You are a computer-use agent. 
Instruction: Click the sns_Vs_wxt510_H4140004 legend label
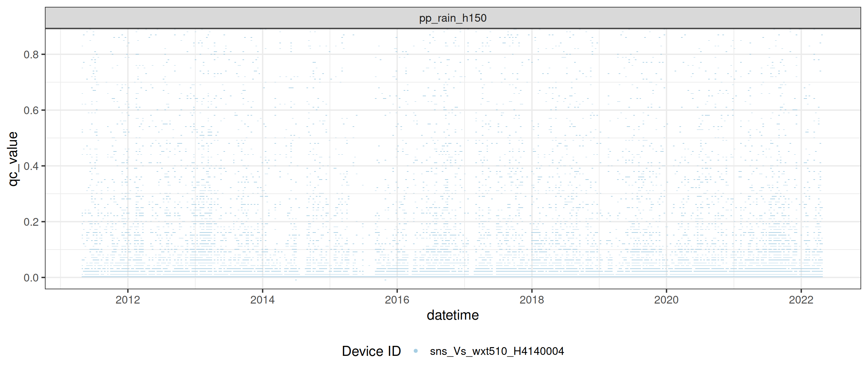(497, 351)
